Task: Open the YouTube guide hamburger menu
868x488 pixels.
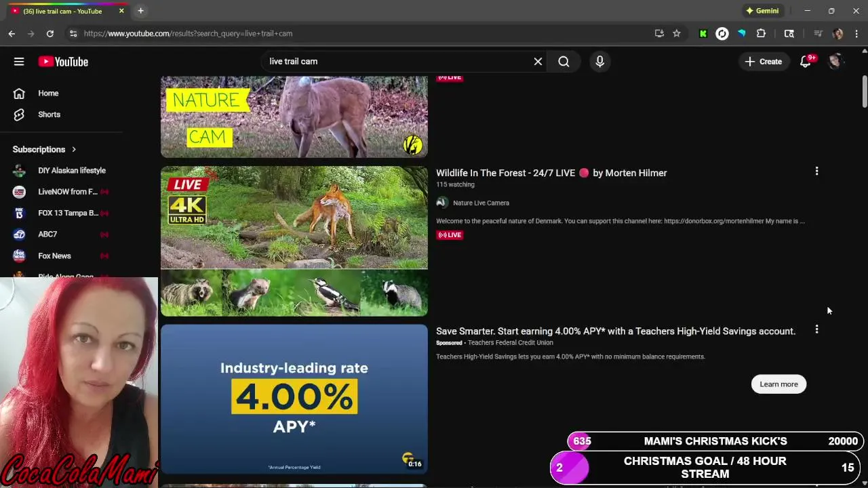Action: (19, 62)
